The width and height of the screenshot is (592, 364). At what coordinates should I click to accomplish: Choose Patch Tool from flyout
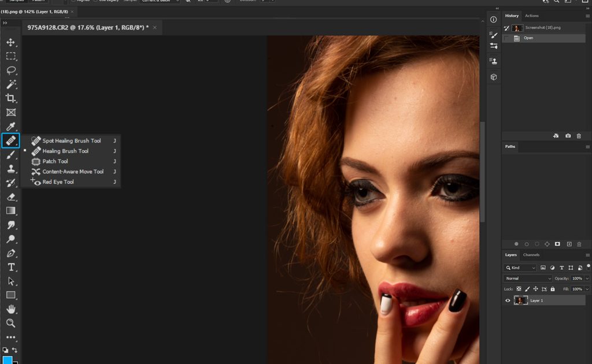tap(71, 161)
